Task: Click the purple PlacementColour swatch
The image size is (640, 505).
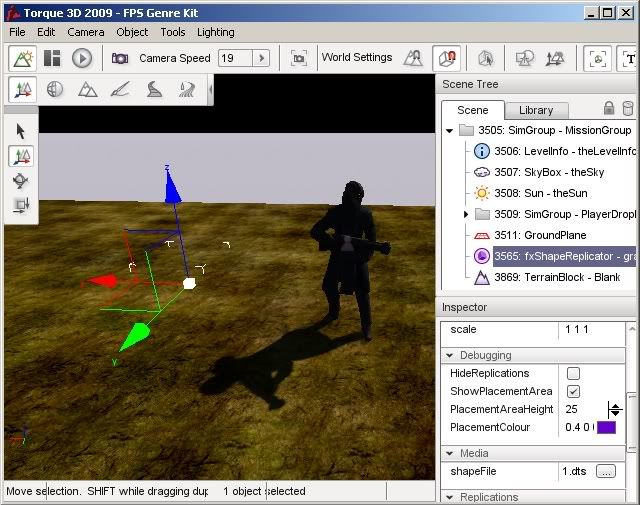Action: [605, 427]
